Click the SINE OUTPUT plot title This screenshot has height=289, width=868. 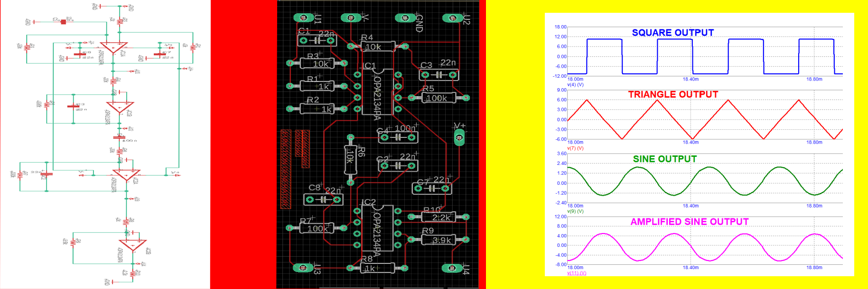point(664,159)
